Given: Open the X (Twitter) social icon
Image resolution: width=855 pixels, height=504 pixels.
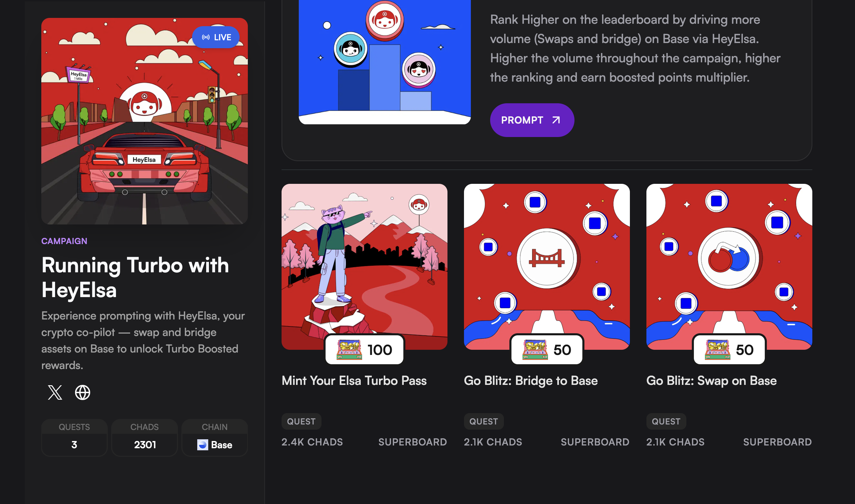Looking at the screenshot, I should pyautogui.click(x=55, y=392).
